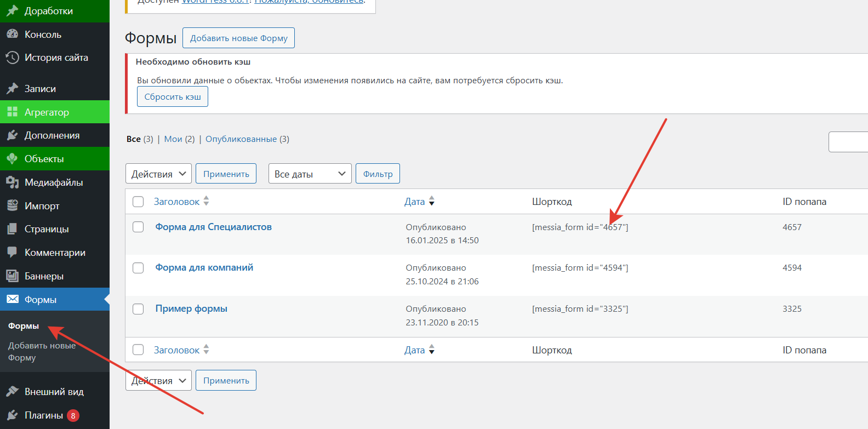Expand the Все даты date filter dropdown

click(x=310, y=174)
